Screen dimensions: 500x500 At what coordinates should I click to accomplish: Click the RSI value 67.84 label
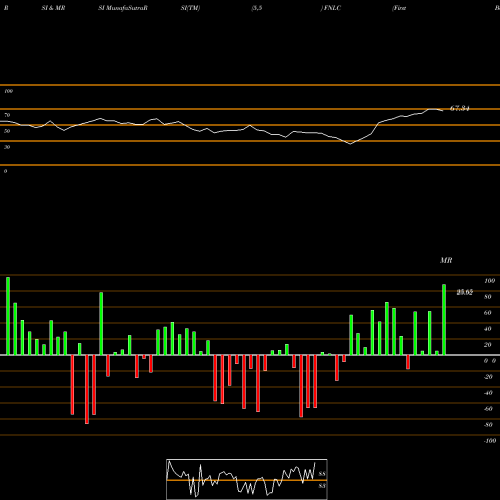point(459,108)
